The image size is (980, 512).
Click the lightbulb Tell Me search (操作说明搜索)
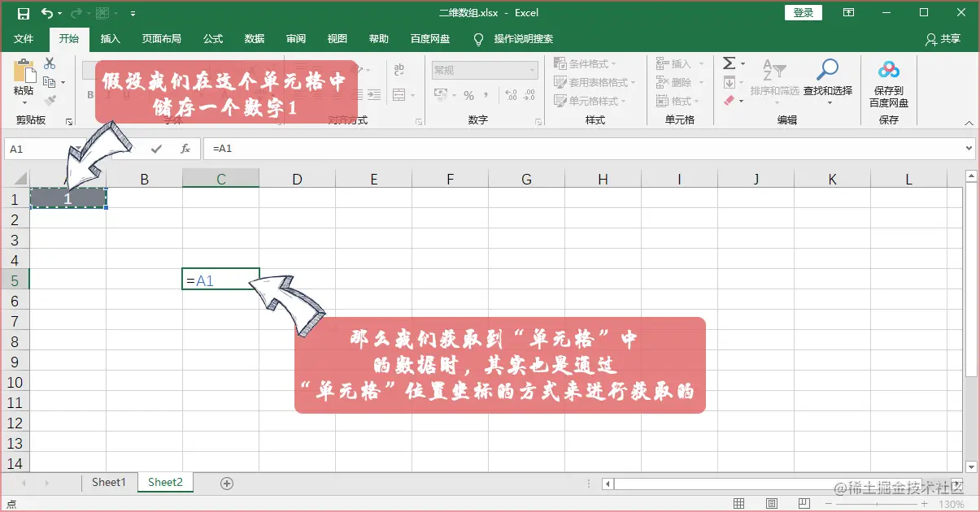pyautogui.click(x=478, y=39)
